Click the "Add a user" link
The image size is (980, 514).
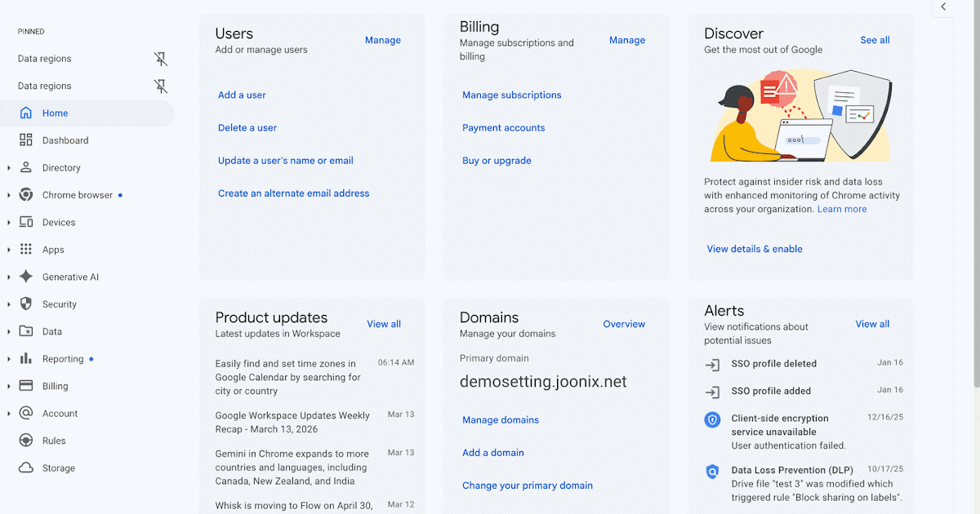coord(242,95)
